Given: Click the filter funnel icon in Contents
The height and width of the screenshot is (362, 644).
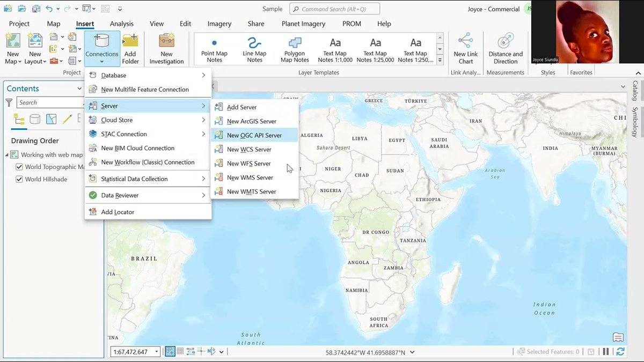Looking at the screenshot, I should pos(9,102).
